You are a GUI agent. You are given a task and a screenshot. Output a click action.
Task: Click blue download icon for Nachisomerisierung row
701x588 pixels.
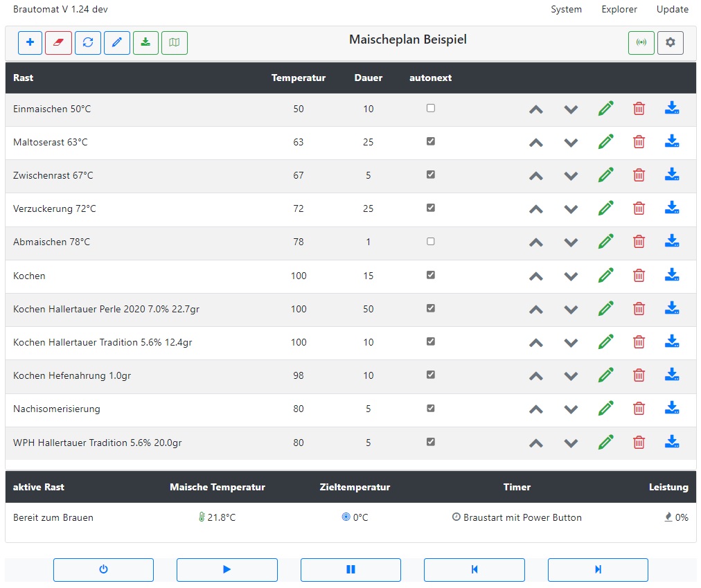coord(671,409)
